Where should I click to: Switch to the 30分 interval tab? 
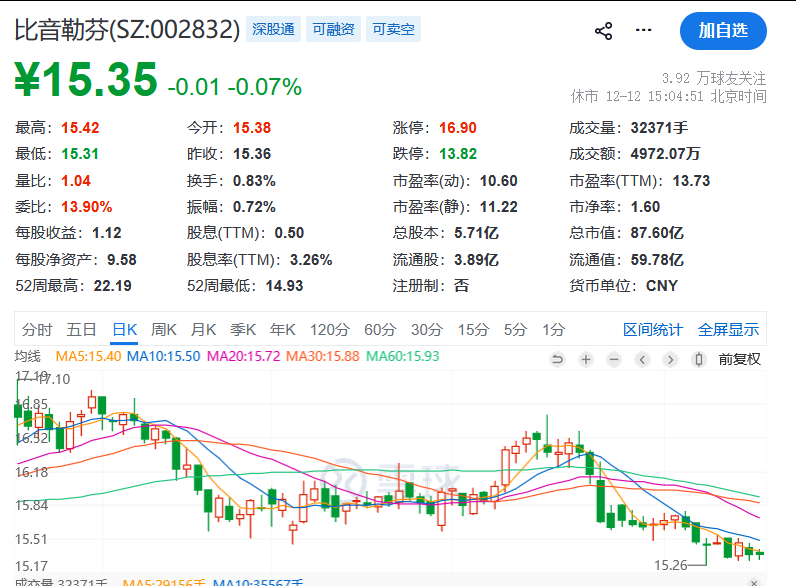[x=426, y=330]
